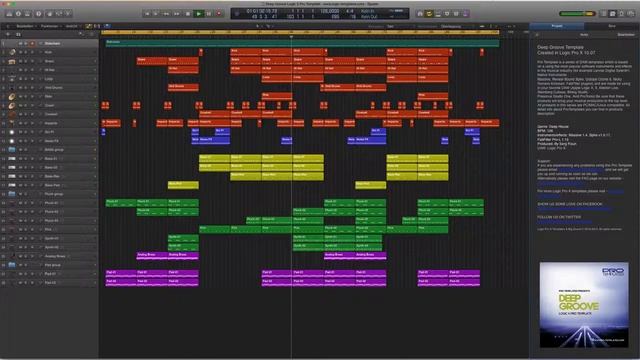Click the BASS group folder icon
The image size is (640, 360).
coord(12,150)
